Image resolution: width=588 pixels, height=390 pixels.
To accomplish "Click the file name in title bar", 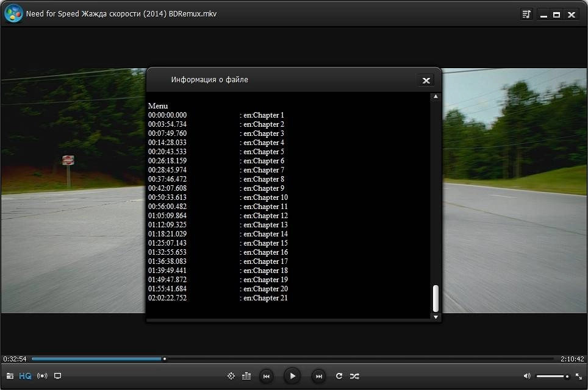I will [x=121, y=14].
